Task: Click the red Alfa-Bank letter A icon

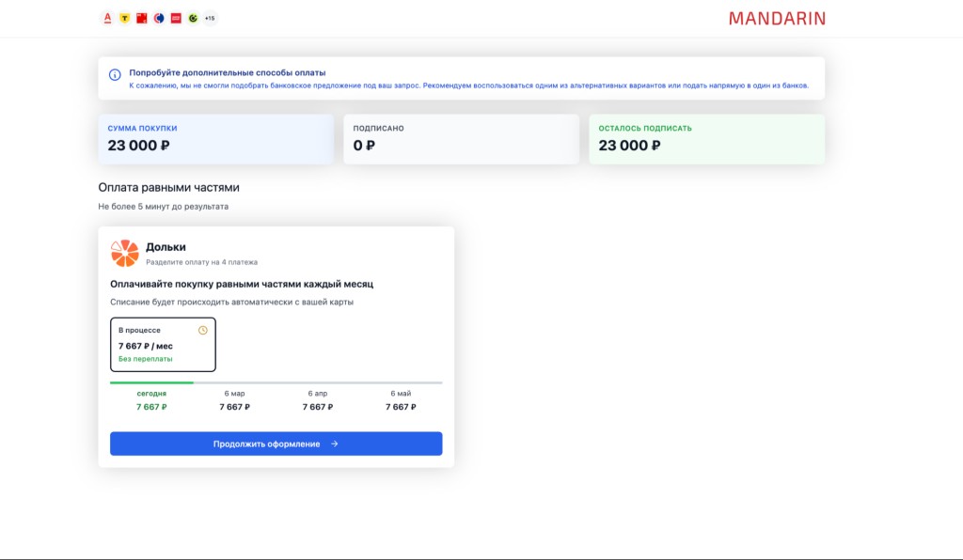Action: pyautogui.click(x=107, y=18)
